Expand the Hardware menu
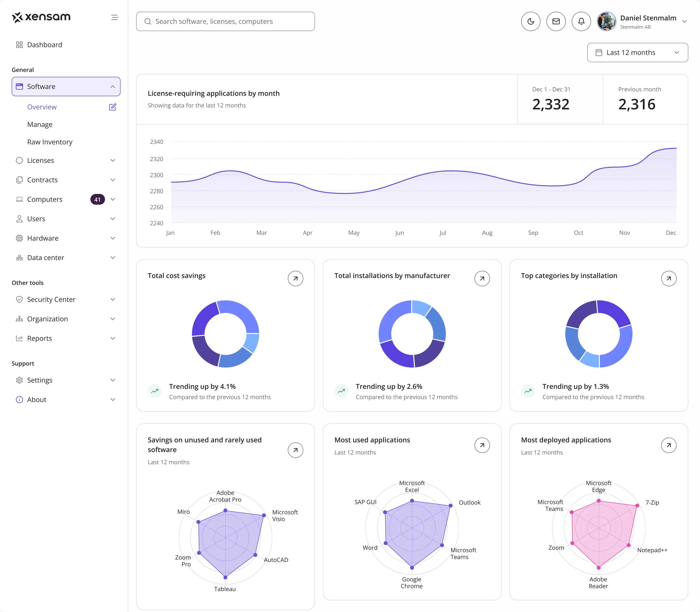Viewport: 700px width, 612px height. click(66, 238)
